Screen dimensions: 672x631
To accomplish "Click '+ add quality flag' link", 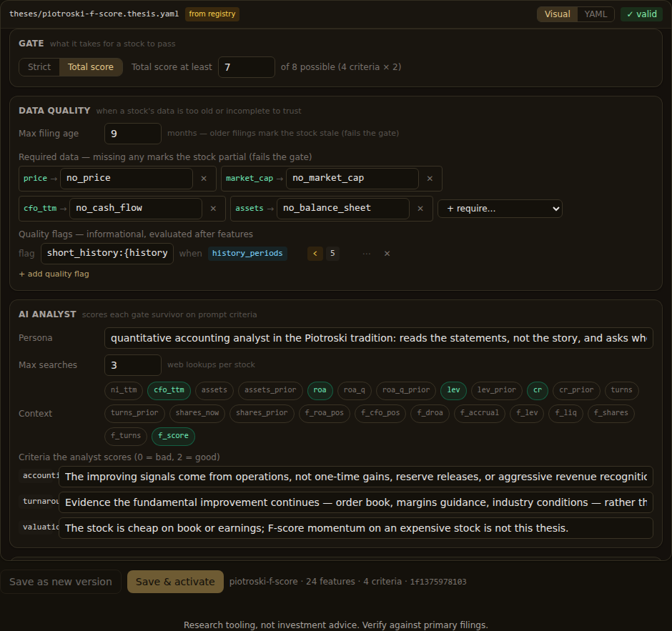I will 54,274.
